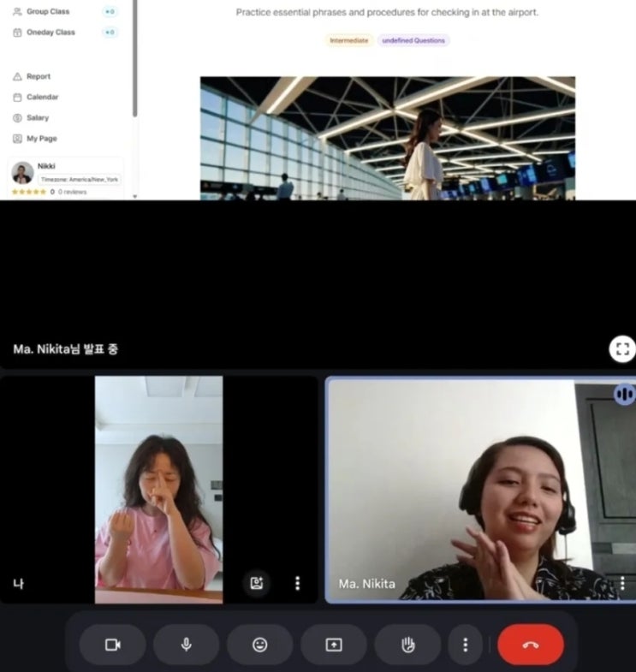Image resolution: width=636 pixels, height=672 pixels.
Task: Open Group Class in sidebar
Action: tap(48, 12)
